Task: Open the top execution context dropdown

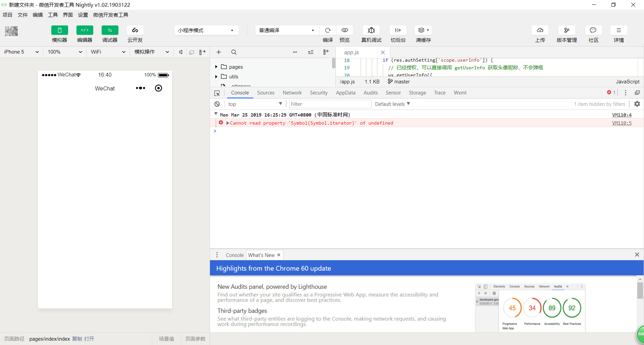Action: (x=255, y=104)
